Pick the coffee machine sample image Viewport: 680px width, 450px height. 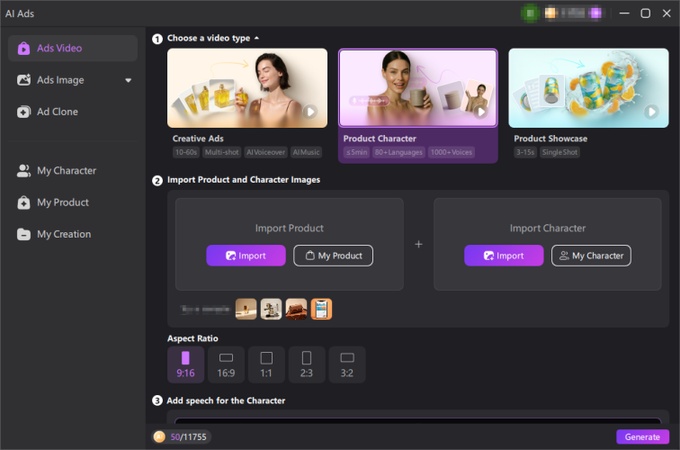(x=271, y=309)
